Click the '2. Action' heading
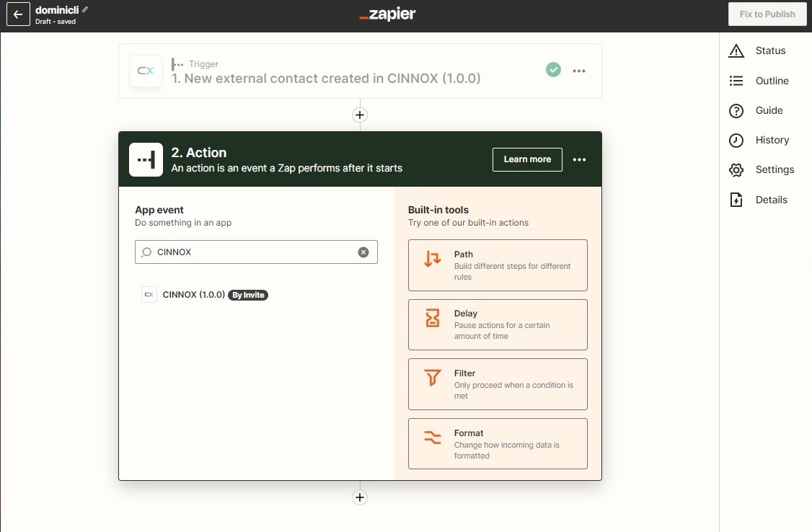Screen dimensions: 812x532 pyautogui.click(x=199, y=153)
